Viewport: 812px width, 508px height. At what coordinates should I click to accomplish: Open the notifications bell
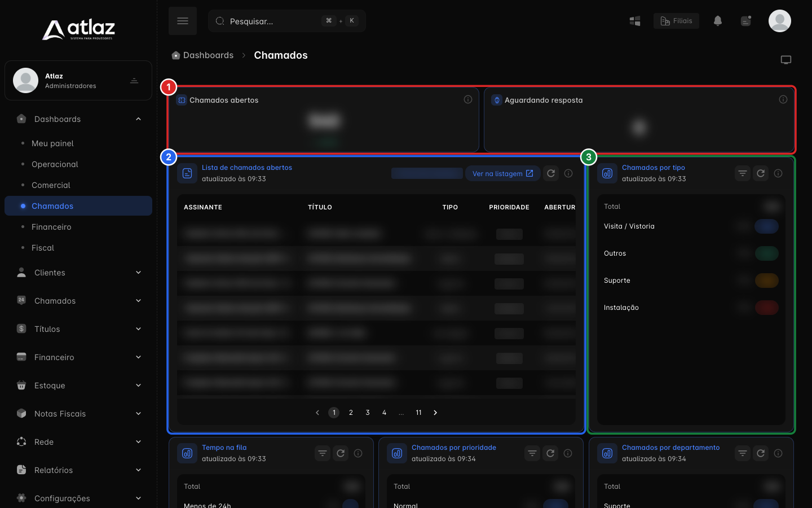pyautogui.click(x=718, y=21)
